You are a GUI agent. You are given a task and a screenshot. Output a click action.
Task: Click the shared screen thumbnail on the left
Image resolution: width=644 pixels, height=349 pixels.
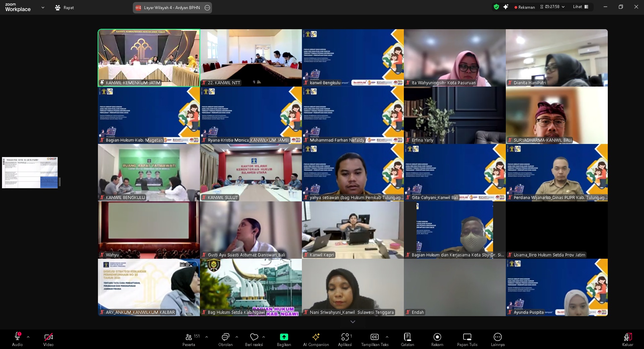pos(30,172)
